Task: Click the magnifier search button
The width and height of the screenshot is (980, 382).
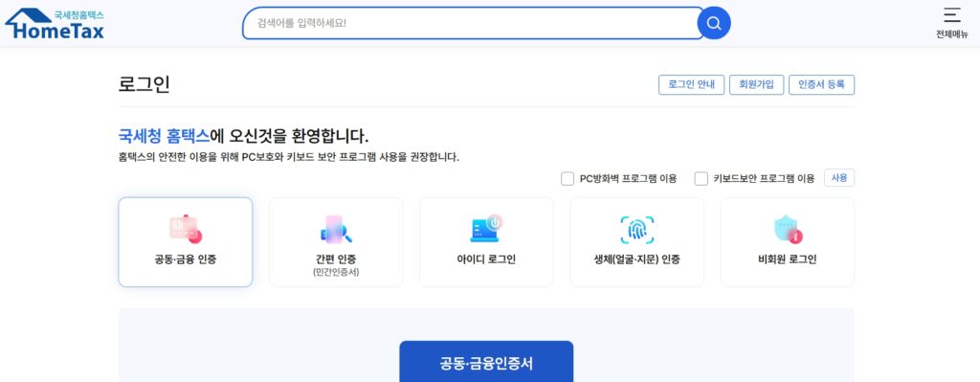Action: [714, 23]
